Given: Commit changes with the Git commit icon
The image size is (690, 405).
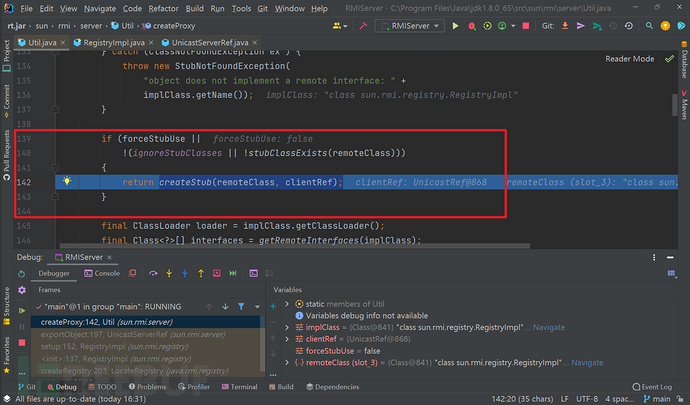Looking at the screenshot, I should [x=581, y=26].
